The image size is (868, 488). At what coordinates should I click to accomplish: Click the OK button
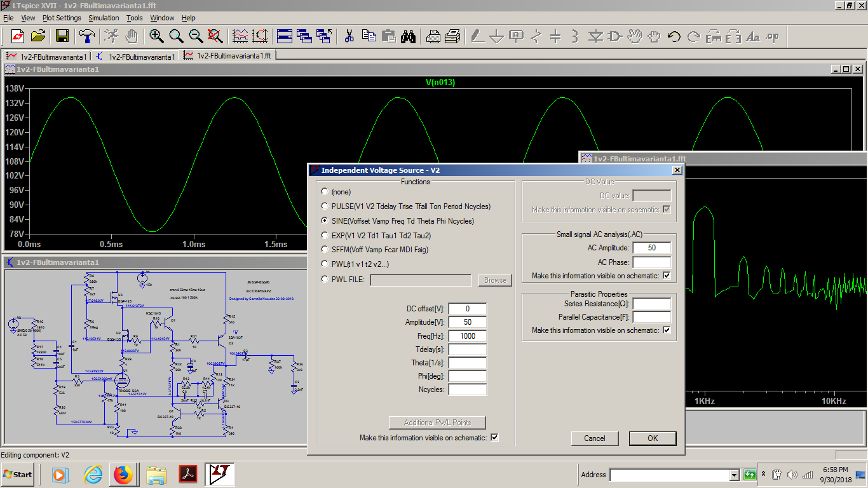653,438
